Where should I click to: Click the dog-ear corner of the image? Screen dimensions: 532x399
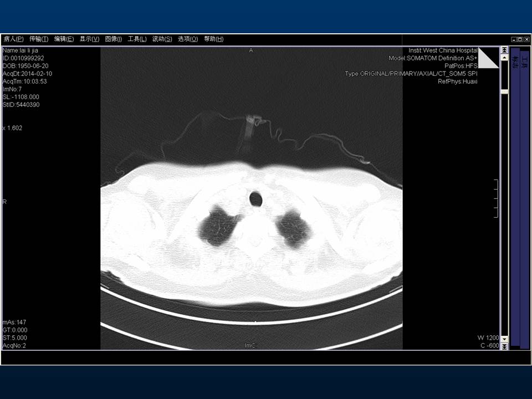[x=488, y=58]
